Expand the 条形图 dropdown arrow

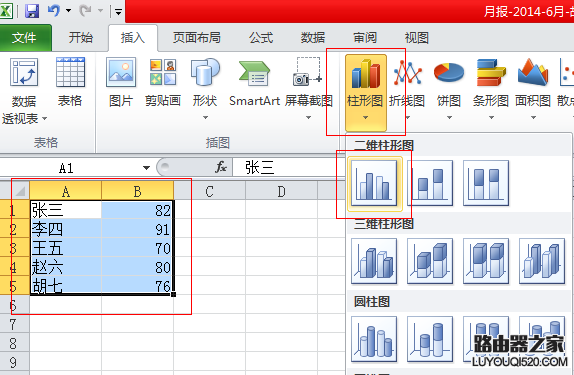491,118
